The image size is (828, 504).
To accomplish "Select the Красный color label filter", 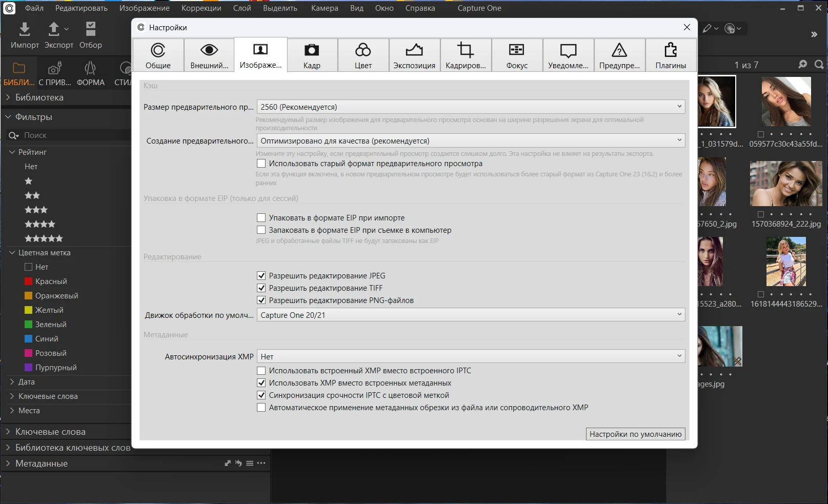I will click(51, 281).
